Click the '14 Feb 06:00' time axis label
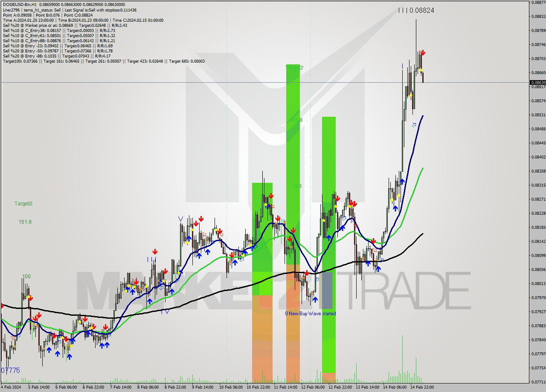This screenshot has height=392, width=546. click(395, 387)
